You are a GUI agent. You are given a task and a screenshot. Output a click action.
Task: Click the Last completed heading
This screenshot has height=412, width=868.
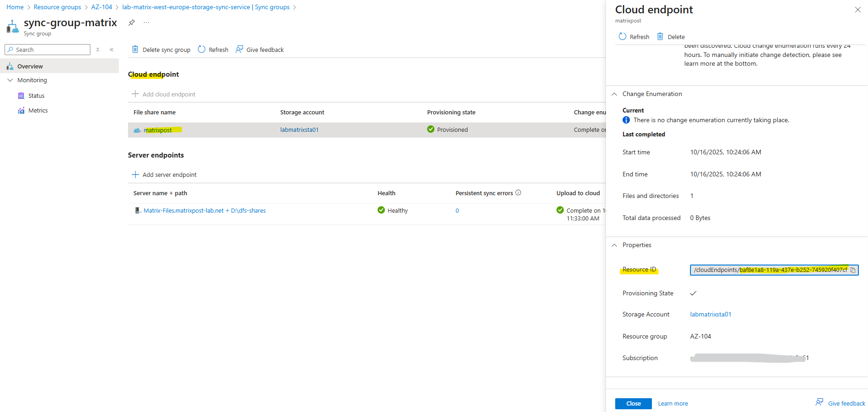point(644,134)
